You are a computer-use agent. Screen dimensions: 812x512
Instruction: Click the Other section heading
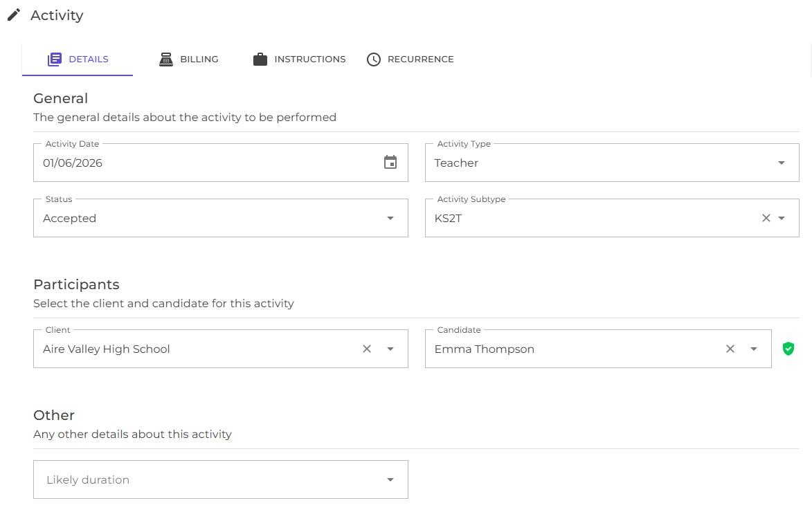point(54,415)
